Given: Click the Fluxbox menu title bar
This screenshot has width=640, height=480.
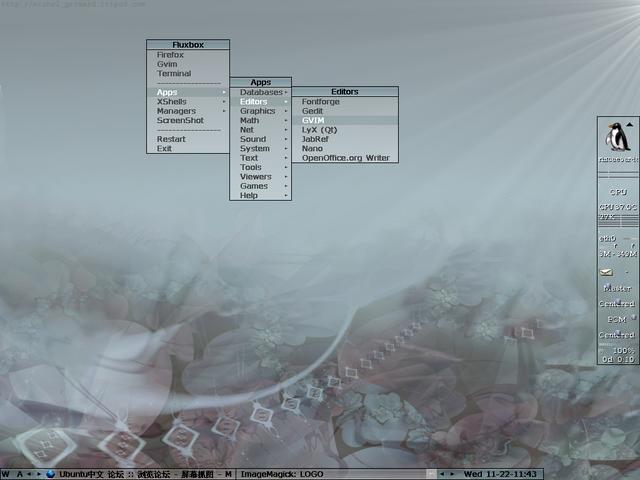Looking at the screenshot, I should 188,44.
